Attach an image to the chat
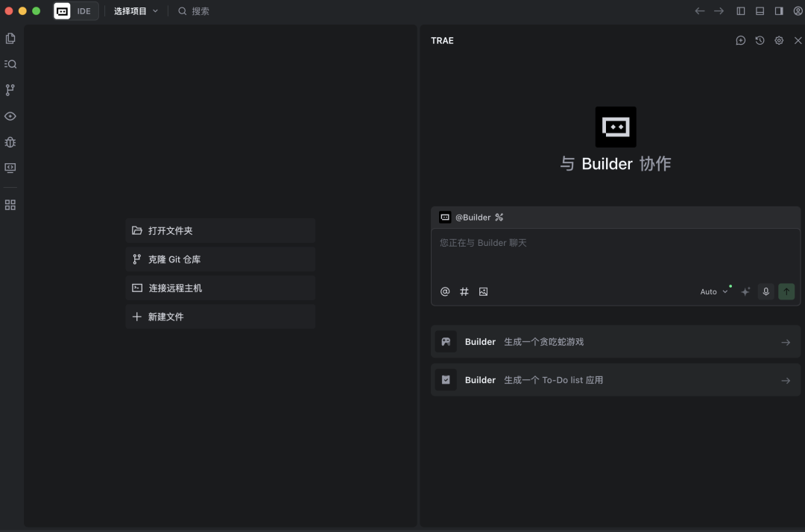This screenshot has height=532, width=805. [x=483, y=292]
